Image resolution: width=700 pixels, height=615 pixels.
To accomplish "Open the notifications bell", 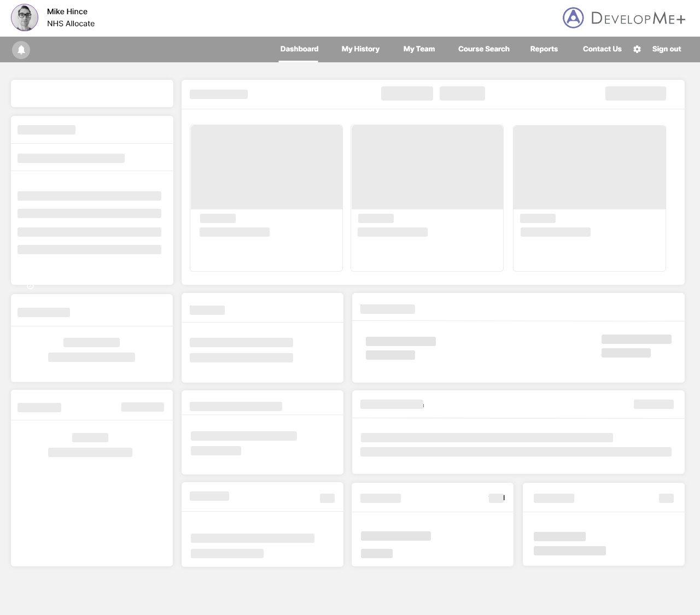I will pyautogui.click(x=21, y=50).
